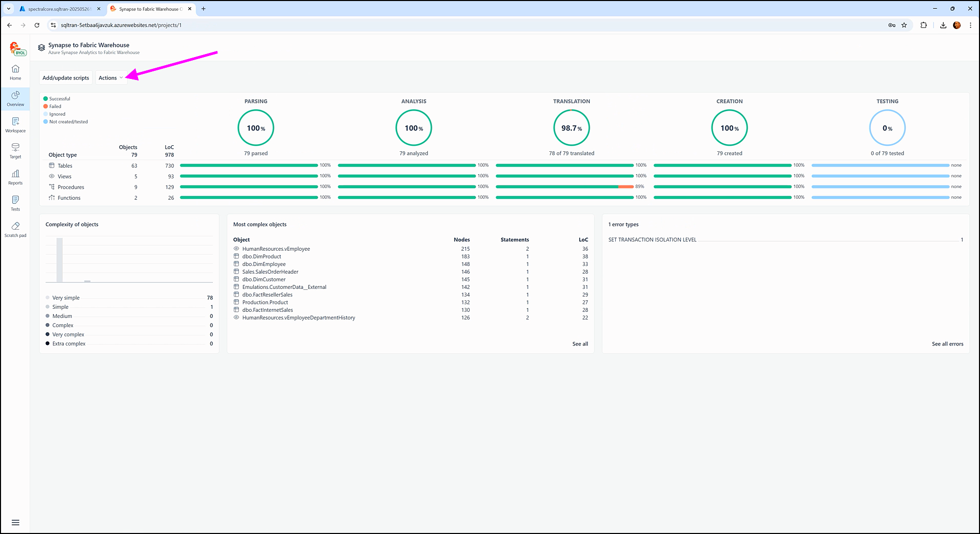Viewport: 980px width, 534px height.
Task: Open browser Downloads icon
Action: (943, 25)
